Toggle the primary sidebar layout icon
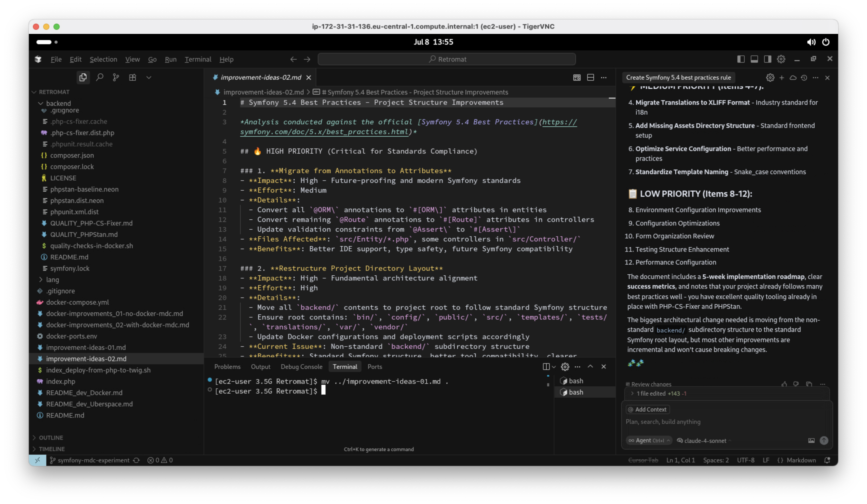The image size is (867, 504). click(741, 59)
